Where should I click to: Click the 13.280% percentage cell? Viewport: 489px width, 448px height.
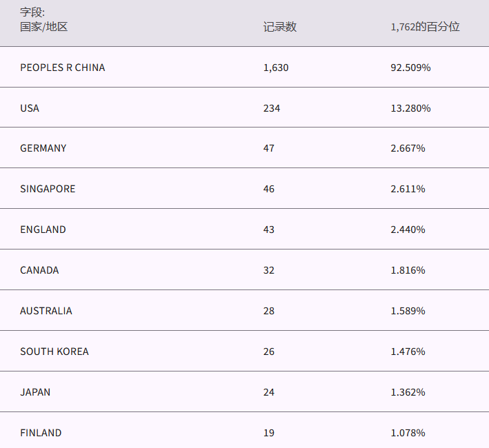410,108
